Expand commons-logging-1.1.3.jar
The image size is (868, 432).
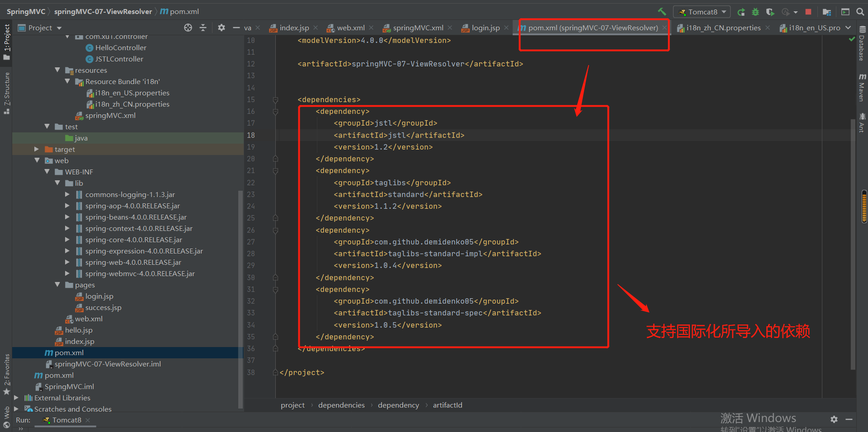tap(67, 194)
